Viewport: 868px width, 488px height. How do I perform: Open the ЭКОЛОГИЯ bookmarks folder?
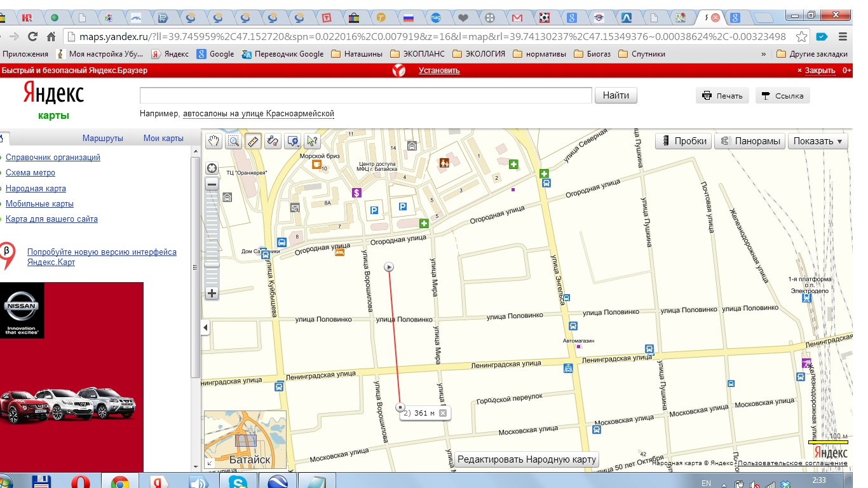pos(479,54)
